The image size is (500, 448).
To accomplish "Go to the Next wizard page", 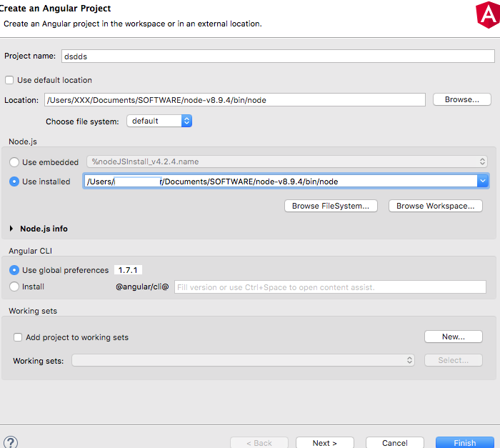I will click(x=324, y=442).
